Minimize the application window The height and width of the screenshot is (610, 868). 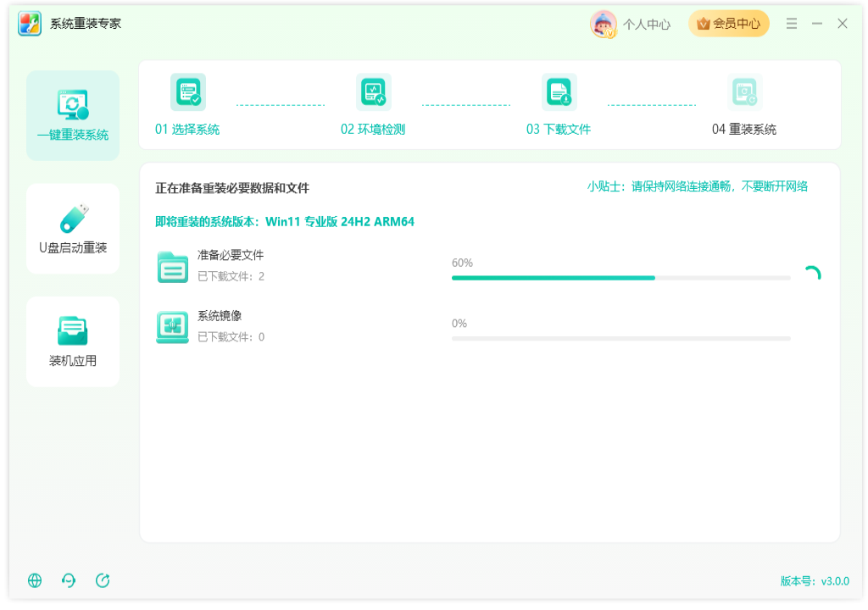click(817, 23)
